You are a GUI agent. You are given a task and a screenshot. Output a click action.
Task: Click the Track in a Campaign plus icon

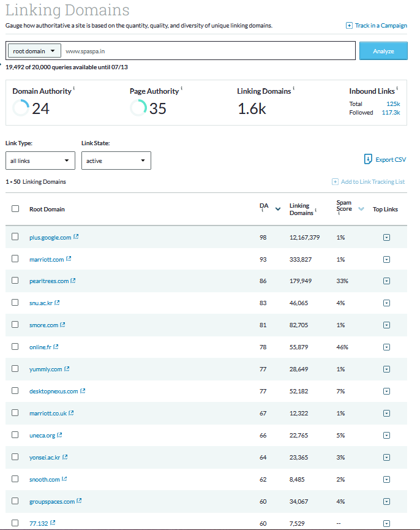pos(349,26)
